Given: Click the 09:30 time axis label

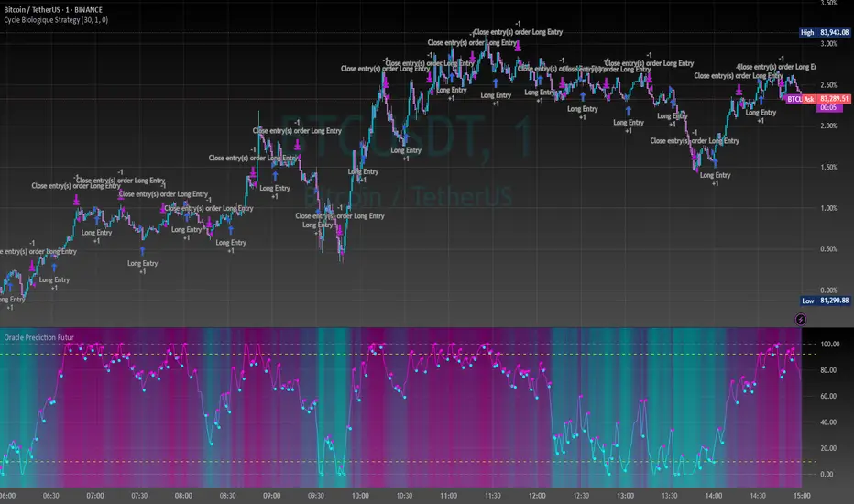Looking at the screenshot, I should pyautogui.click(x=316, y=495).
